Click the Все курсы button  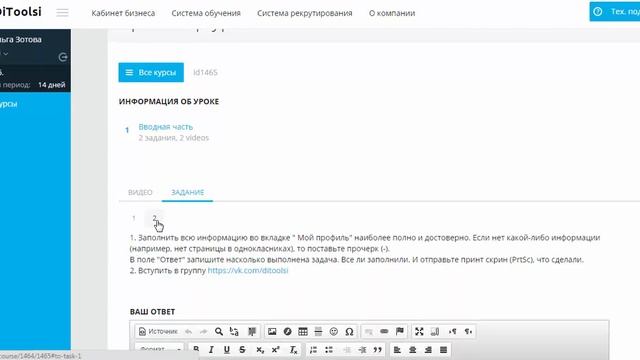[x=151, y=72]
